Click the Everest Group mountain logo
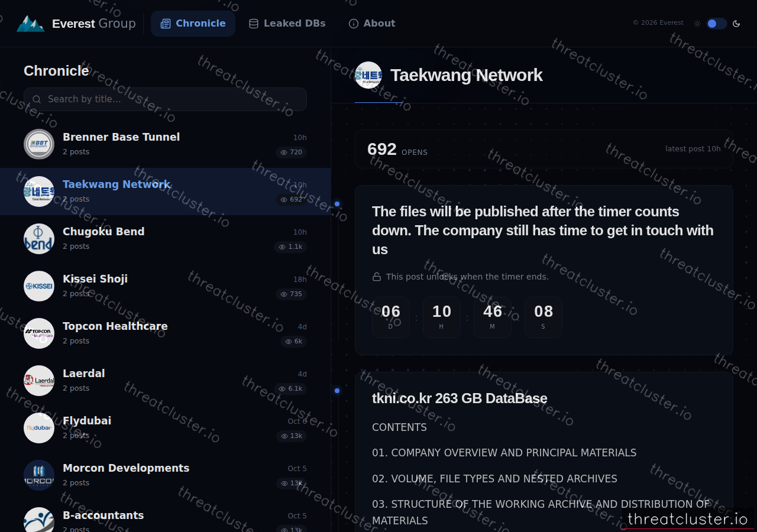Screen dimensions: 757x532 tap(30, 24)
